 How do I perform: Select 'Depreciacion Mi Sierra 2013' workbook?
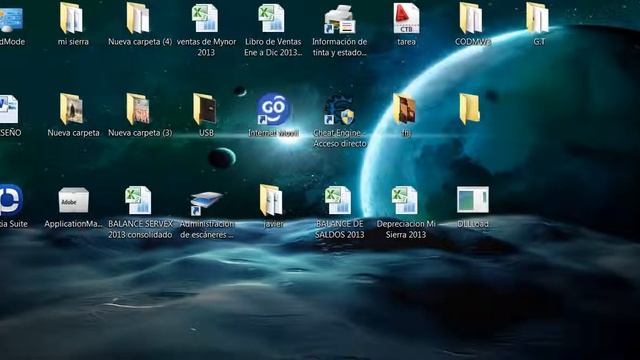404,200
